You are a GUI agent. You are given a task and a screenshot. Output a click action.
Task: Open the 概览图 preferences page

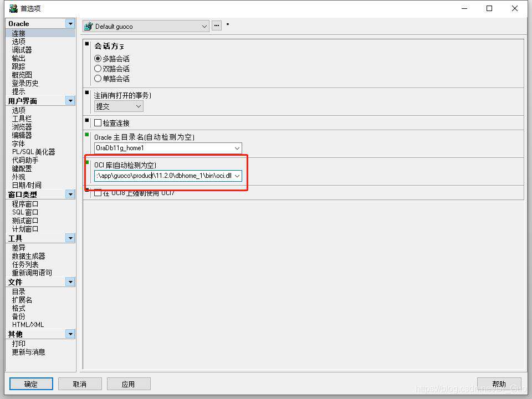(x=22, y=75)
